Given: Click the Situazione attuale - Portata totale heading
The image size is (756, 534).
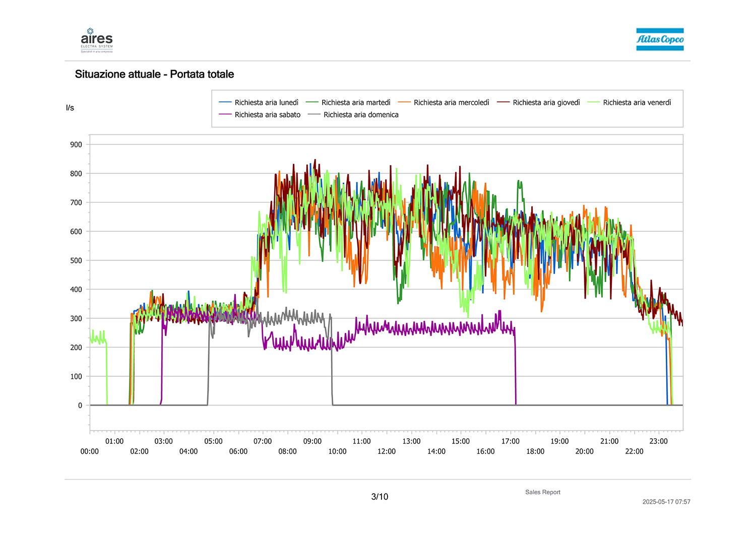Looking at the screenshot, I should [154, 75].
